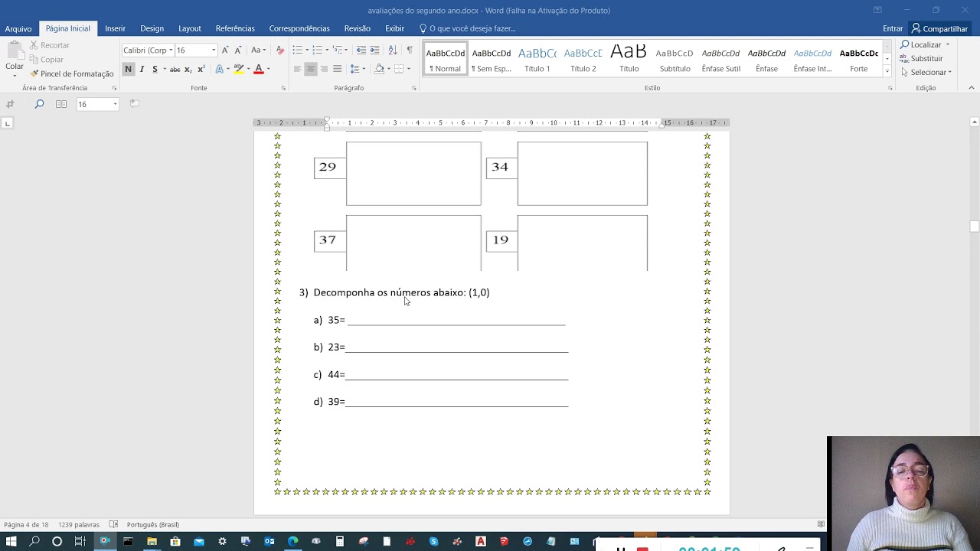Decrease paragraph indent
980x551 pixels.
coord(361,50)
